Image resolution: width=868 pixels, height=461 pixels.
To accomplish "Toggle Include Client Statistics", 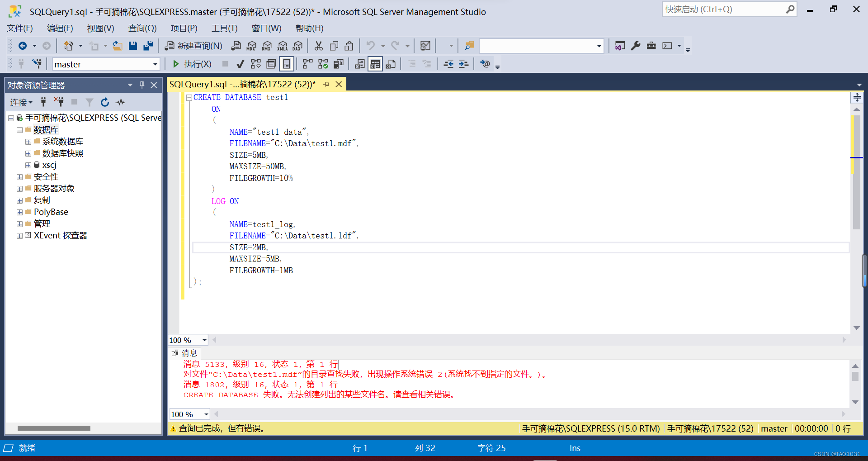I will click(339, 64).
